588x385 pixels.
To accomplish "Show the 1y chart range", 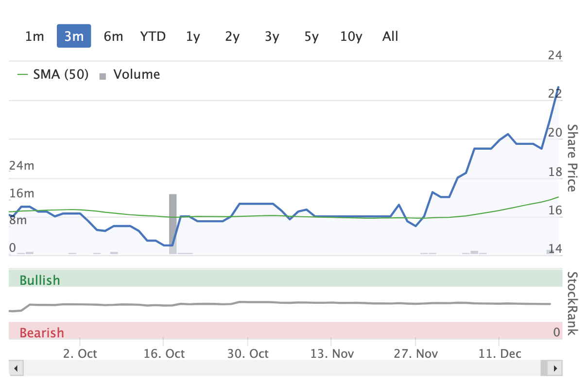I will pyautogui.click(x=193, y=36).
